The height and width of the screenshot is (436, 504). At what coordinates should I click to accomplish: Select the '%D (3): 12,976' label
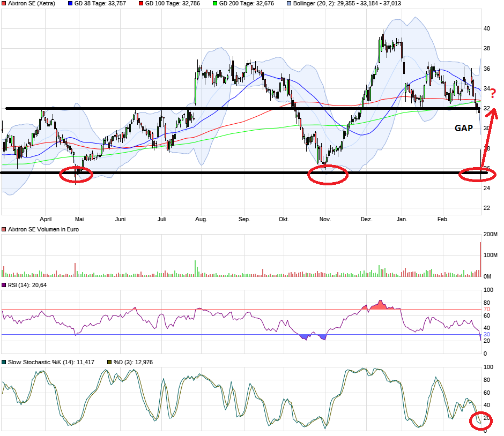(x=133, y=362)
